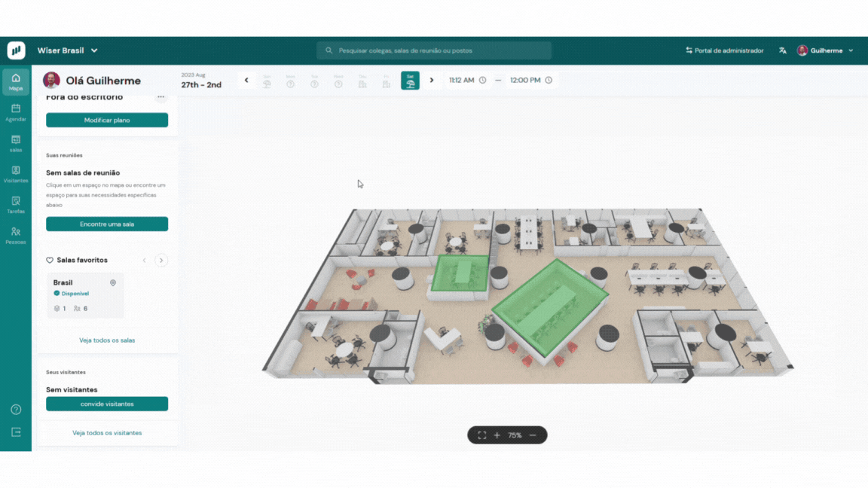Click the profile photo beside Olá Guilherme
Viewport: 868px width, 488px height.
pyautogui.click(x=51, y=81)
